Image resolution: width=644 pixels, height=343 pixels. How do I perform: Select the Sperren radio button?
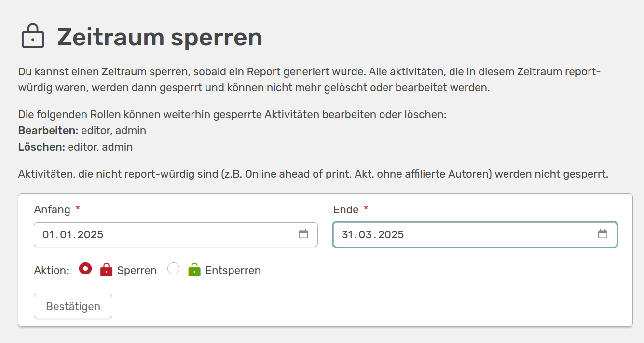pyautogui.click(x=85, y=269)
